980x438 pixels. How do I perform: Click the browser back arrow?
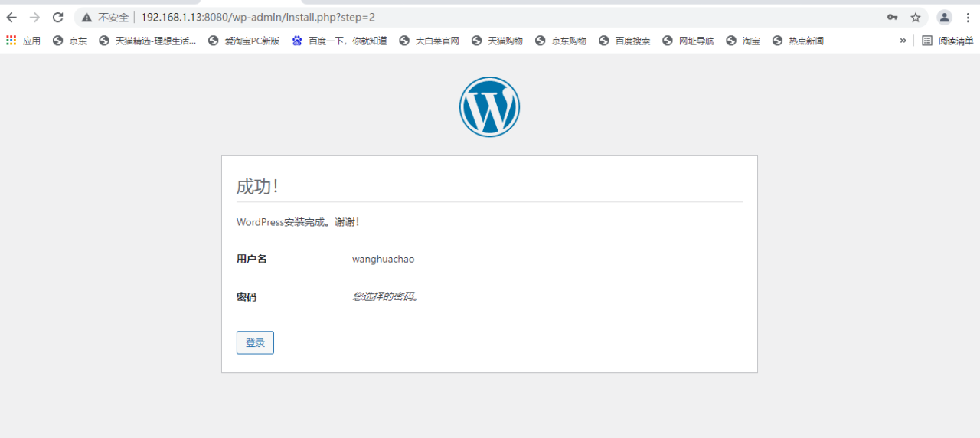[x=11, y=17]
